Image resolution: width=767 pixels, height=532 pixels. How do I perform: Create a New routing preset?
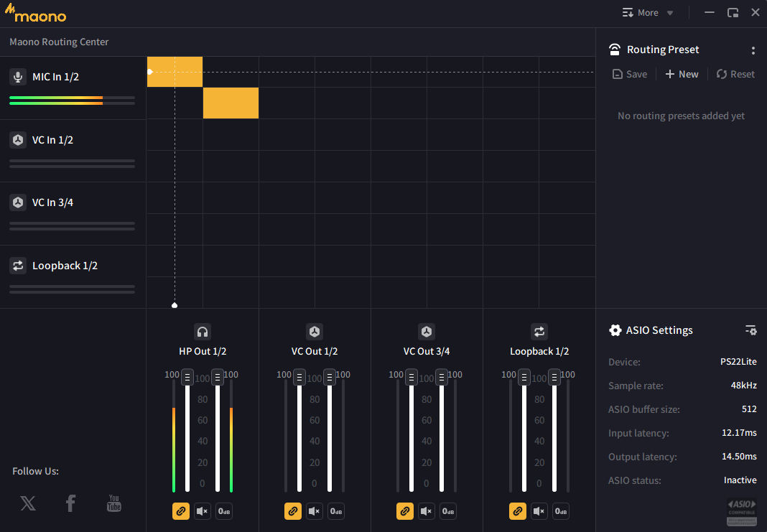coord(682,74)
